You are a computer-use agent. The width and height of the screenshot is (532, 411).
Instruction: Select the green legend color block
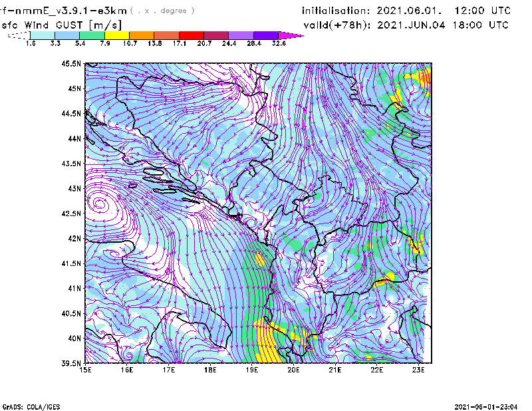(92, 35)
